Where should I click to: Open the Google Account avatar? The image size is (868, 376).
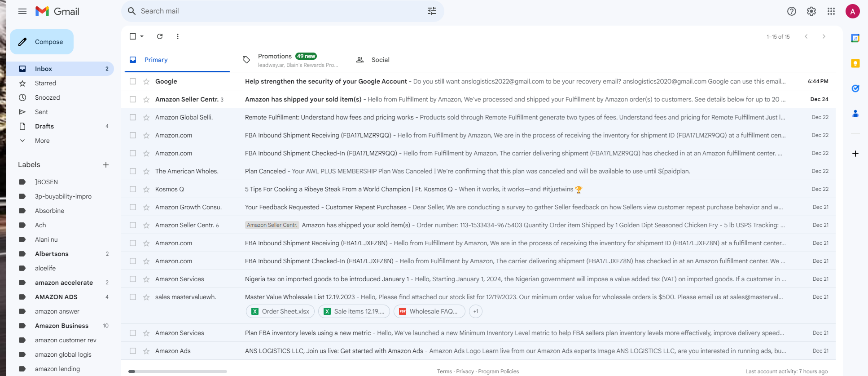(853, 11)
